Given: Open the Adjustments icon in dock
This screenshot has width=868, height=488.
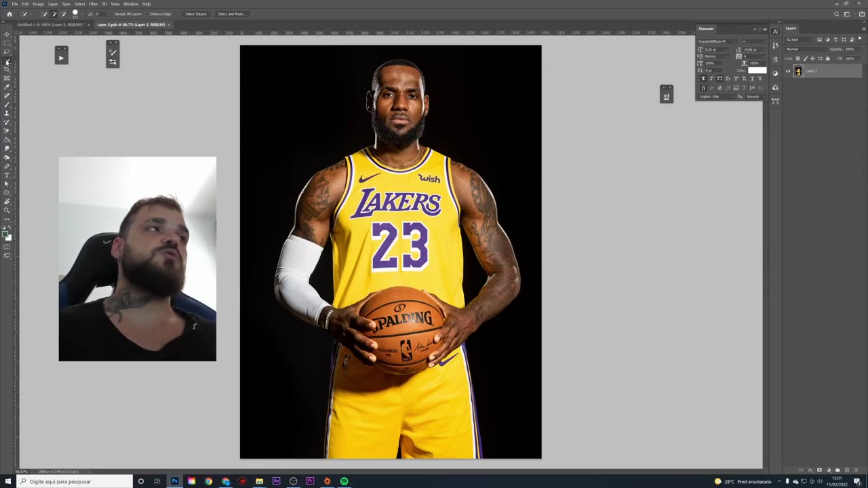Looking at the screenshot, I should (775, 73).
